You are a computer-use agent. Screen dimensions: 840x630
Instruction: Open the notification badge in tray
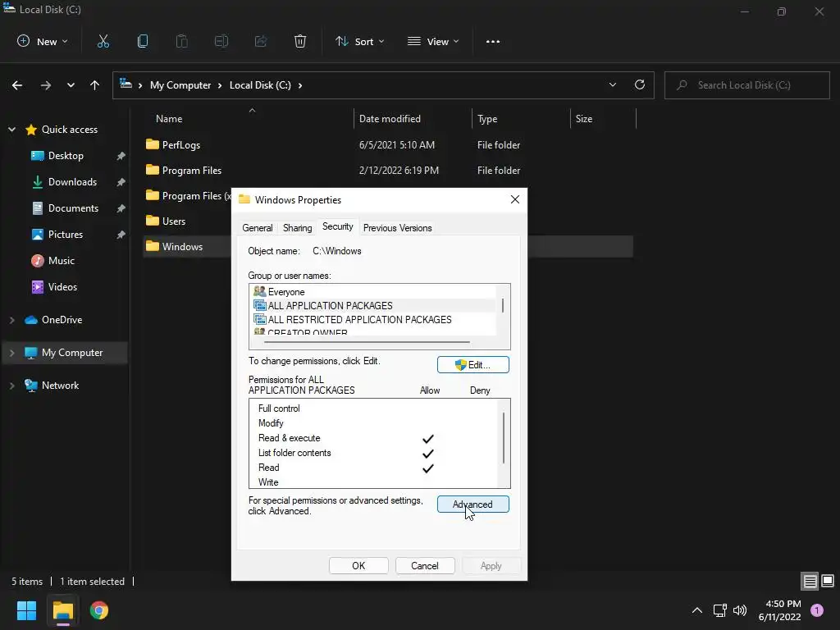817,609
